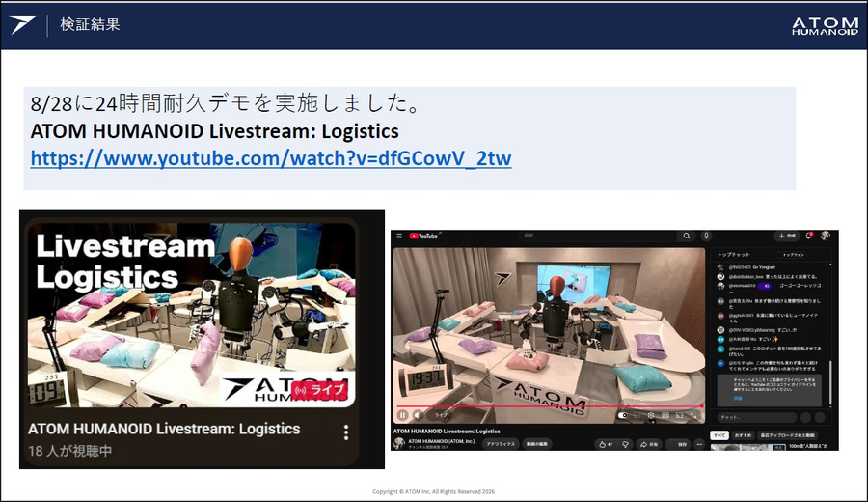The image size is (868, 502).
Task: Expand the Top Chat mode dropdown
Action: pos(734,254)
